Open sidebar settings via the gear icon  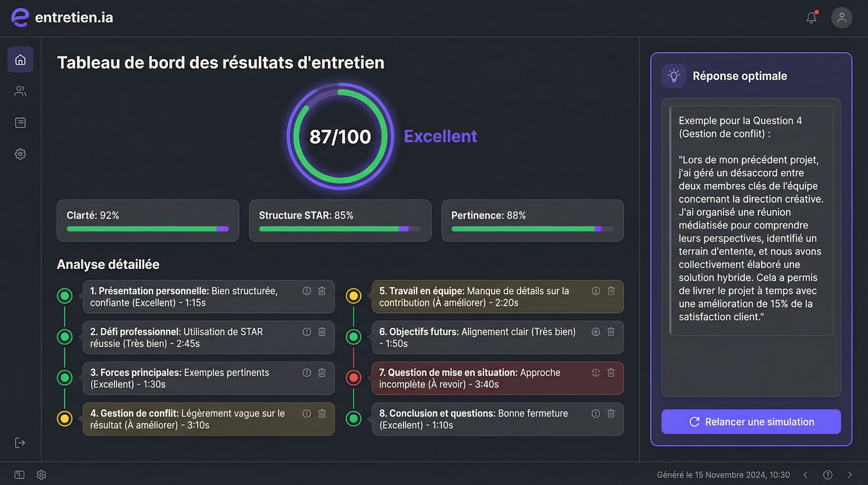(x=20, y=154)
